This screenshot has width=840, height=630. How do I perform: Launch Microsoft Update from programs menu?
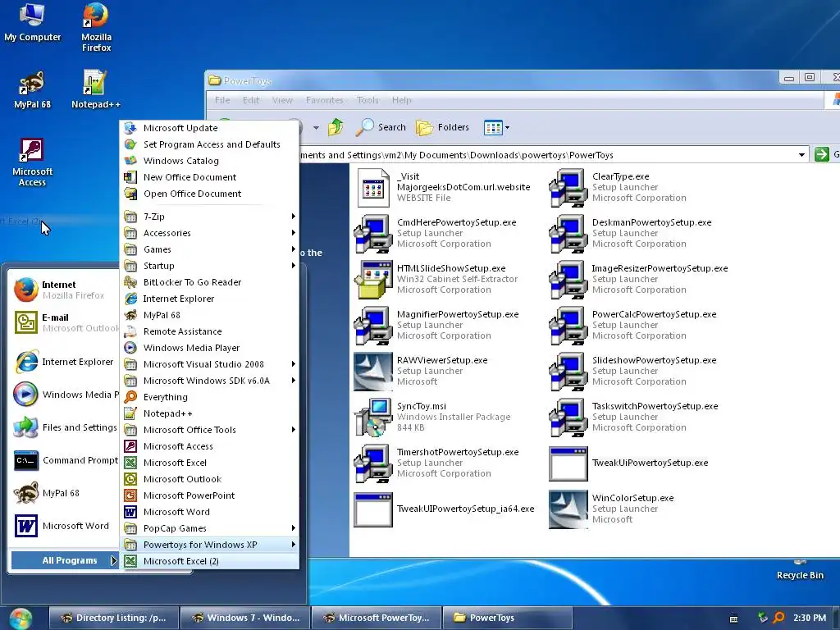[x=209, y=128]
